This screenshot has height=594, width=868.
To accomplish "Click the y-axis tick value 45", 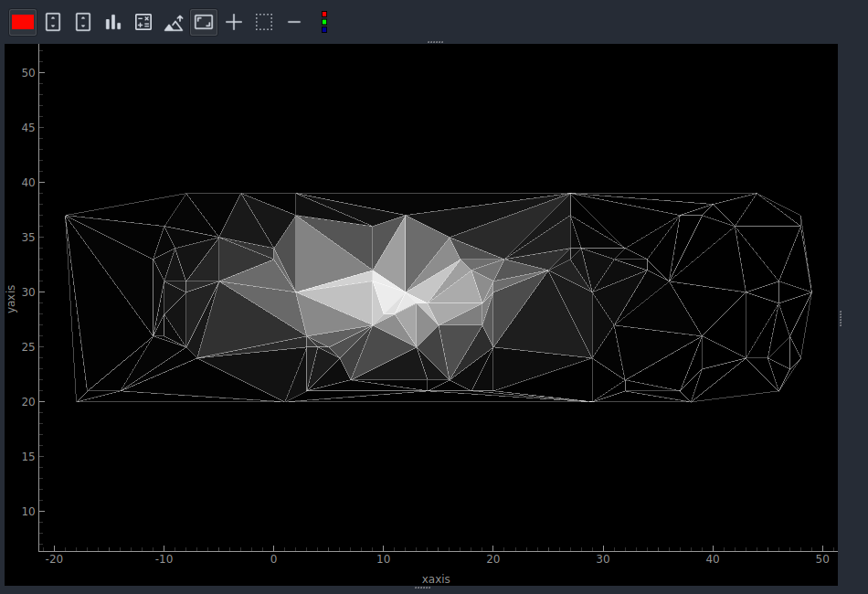I will [x=28, y=127].
